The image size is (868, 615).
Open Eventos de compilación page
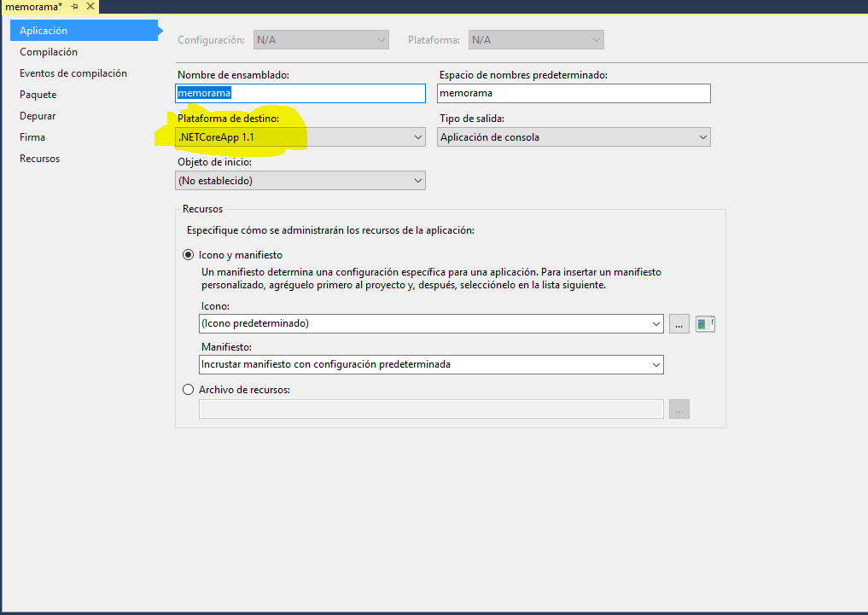click(73, 73)
